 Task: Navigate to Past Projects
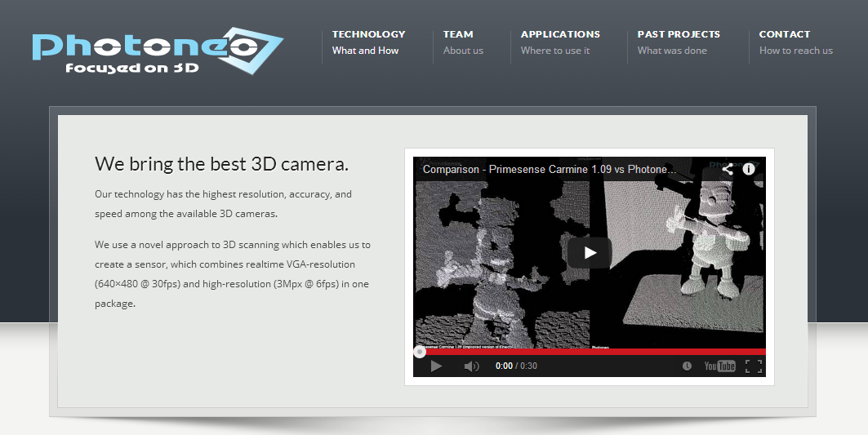(x=679, y=34)
